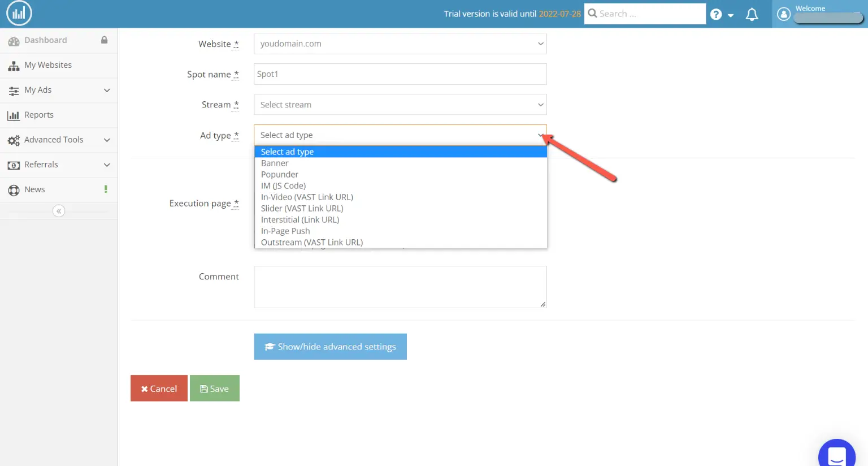The width and height of the screenshot is (868, 466).
Task: Click the green Save button
Action: (x=215, y=389)
